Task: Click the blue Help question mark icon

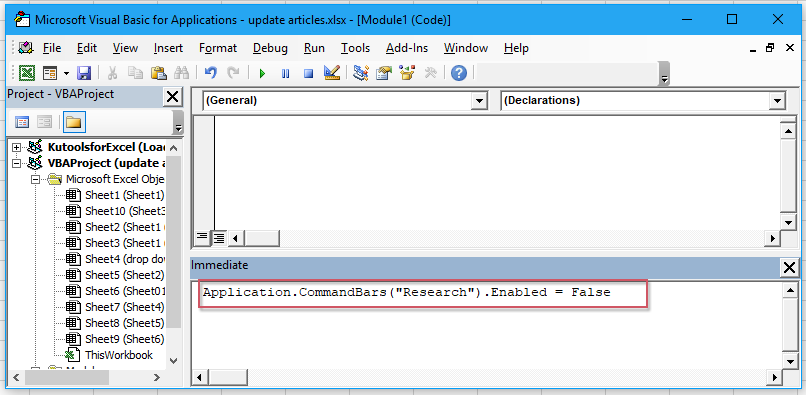Action: click(459, 73)
